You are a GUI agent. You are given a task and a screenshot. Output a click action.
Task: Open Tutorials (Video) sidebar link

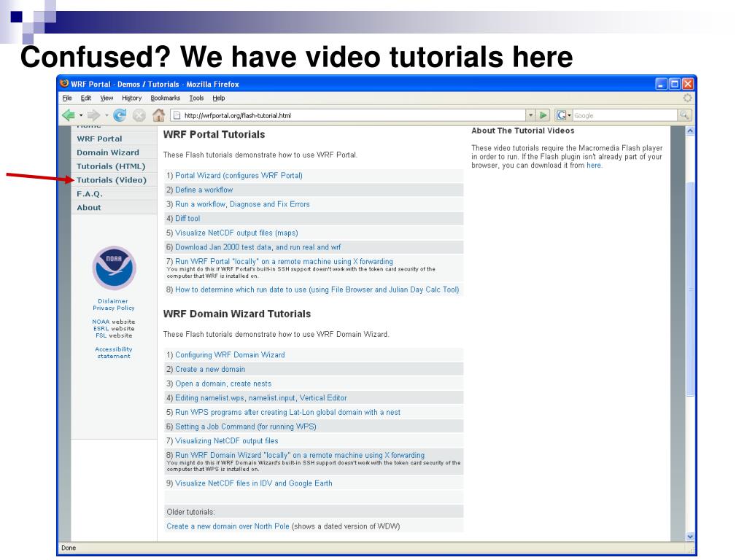(x=112, y=180)
